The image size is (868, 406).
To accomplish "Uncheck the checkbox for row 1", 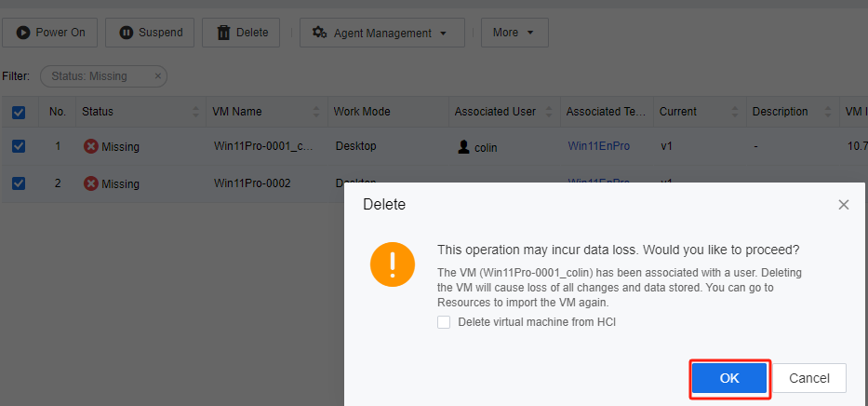I will [19, 146].
